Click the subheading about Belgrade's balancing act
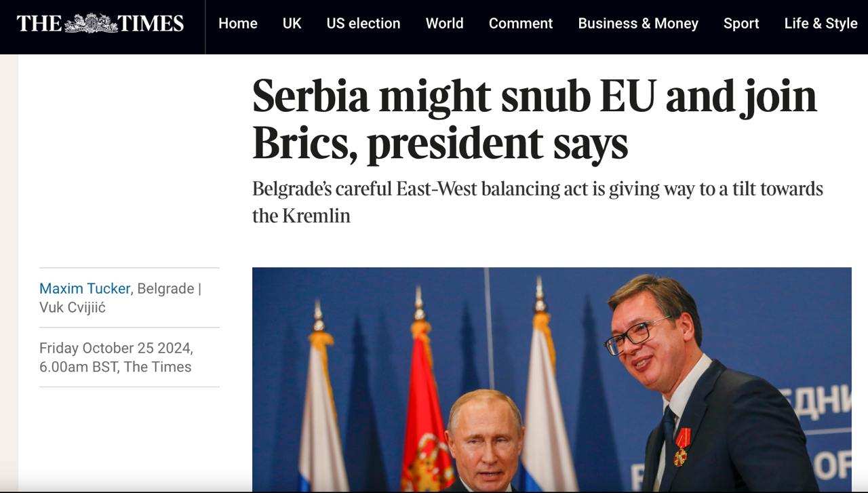Image resolution: width=868 pixels, height=493 pixels. 537,202
